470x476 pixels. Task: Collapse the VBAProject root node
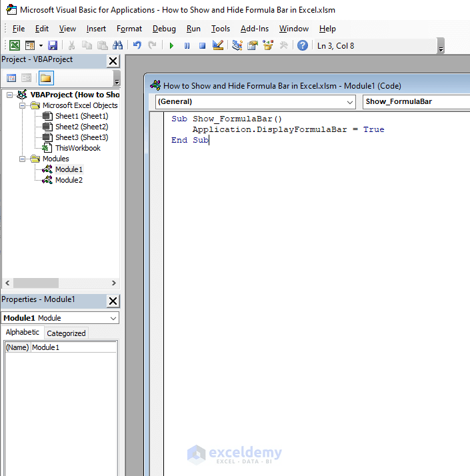[x=10, y=95]
